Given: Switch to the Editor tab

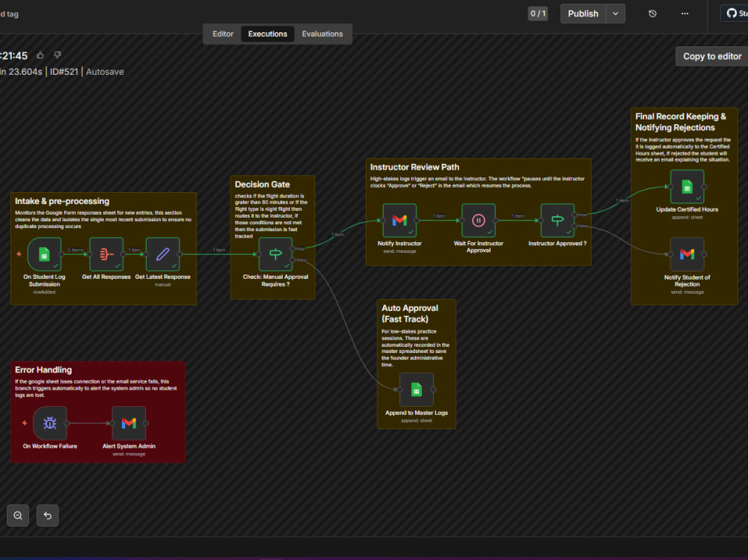Looking at the screenshot, I should point(223,34).
